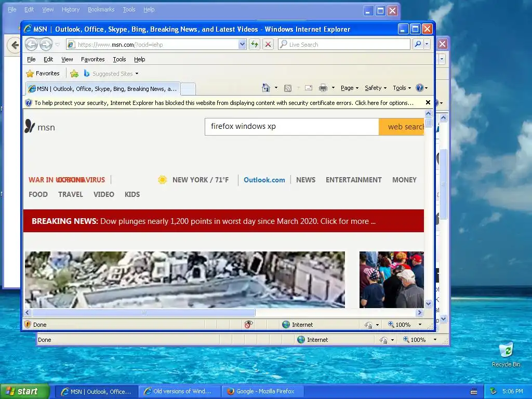532x399 pixels.
Task: Go back with the IE Back arrow
Action: 32,44
